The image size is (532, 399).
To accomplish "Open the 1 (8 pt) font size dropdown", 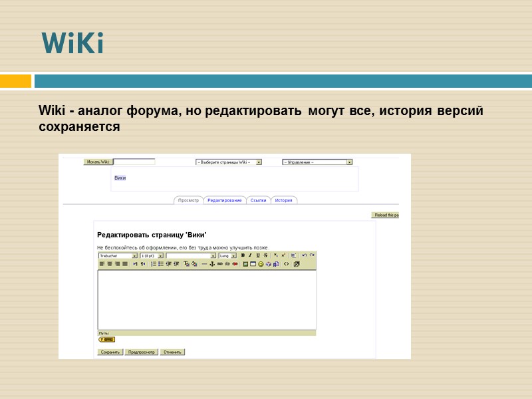I will tap(152, 256).
